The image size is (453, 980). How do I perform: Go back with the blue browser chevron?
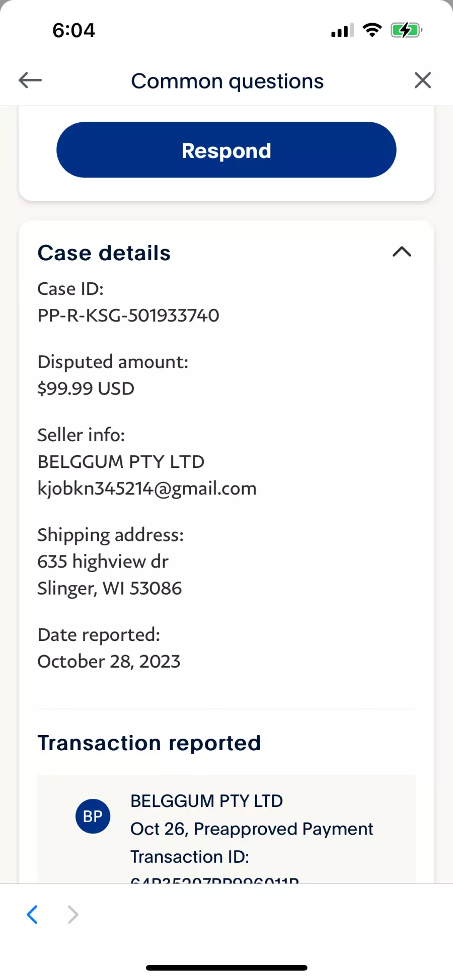32,915
